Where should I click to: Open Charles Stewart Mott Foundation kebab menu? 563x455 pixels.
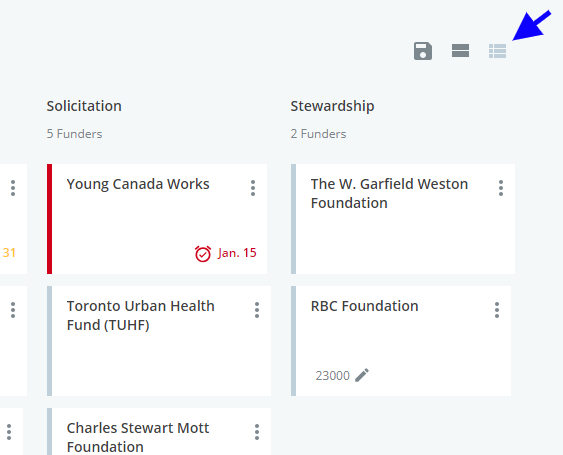coord(257,432)
